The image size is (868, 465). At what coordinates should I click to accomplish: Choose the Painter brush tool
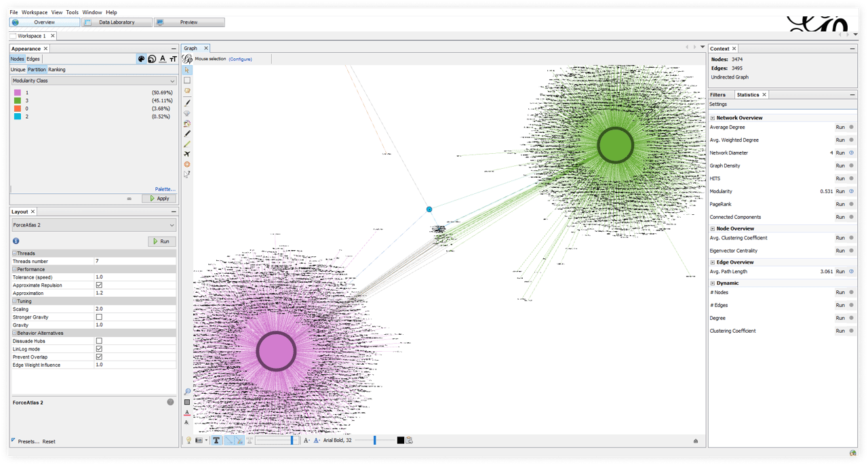187,102
